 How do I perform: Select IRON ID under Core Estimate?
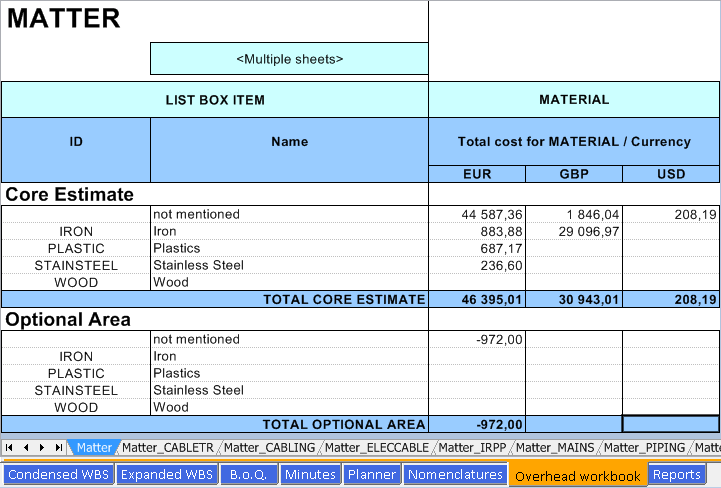coord(76,231)
